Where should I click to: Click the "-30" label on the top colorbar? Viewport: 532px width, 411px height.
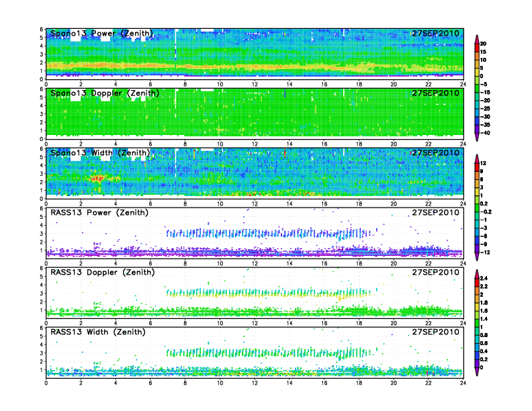486,117
